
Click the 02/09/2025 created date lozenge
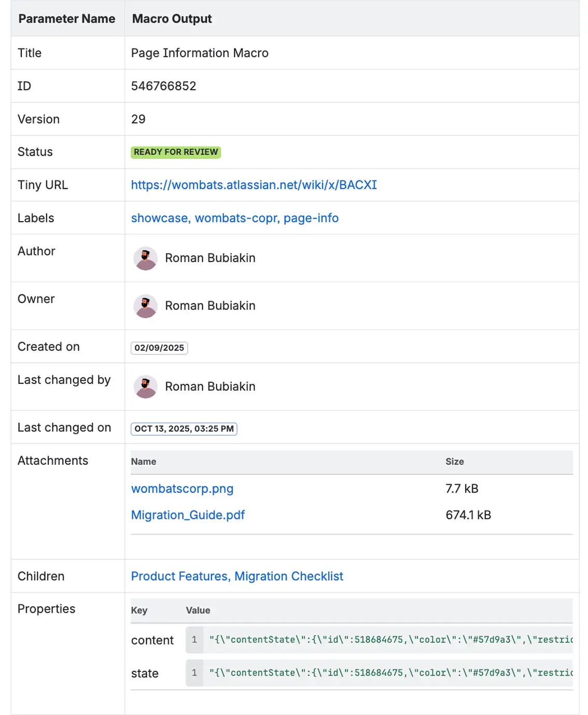(159, 348)
